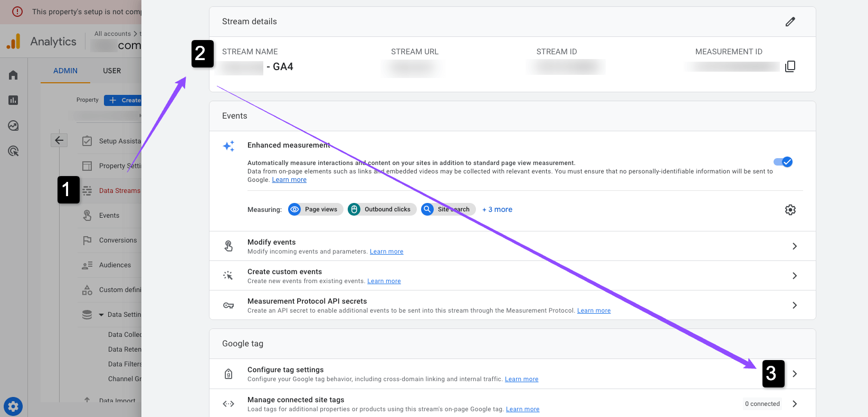The width and height of the screenshot is (868, 417).
Task: Edit stream details with the pencil icon
Action: pyautogui.click(x=790, y=22)
